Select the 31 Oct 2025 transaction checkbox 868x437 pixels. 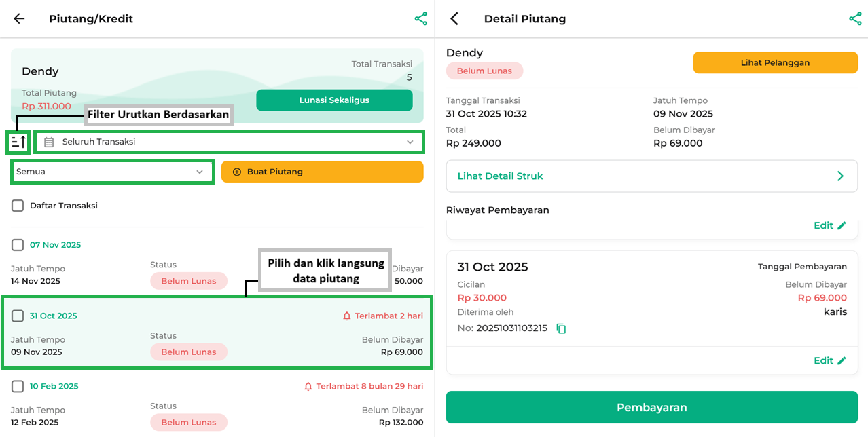[18, 316]
